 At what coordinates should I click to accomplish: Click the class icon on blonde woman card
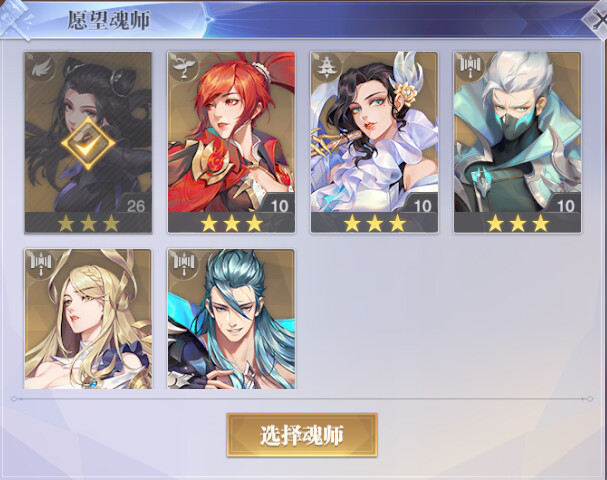pyautogui.click(x=41, y=264)
